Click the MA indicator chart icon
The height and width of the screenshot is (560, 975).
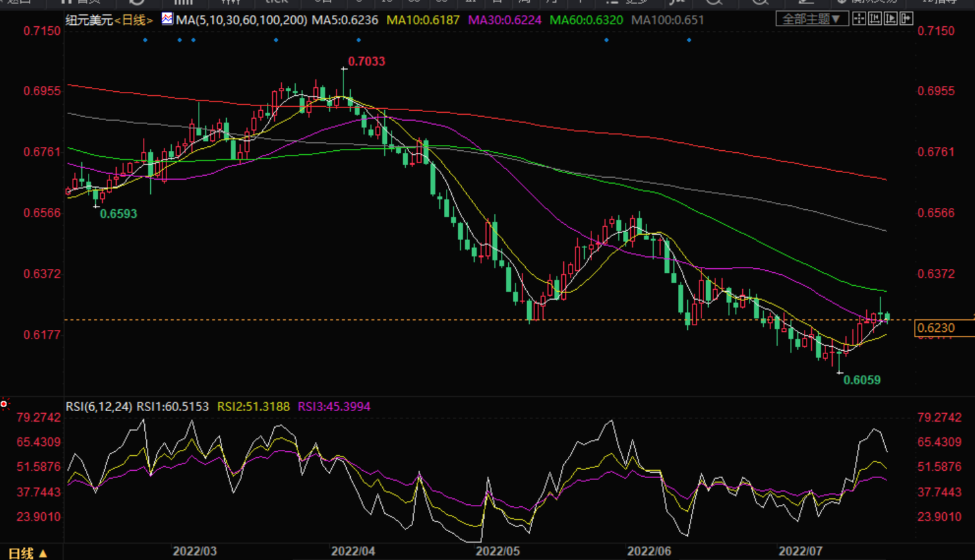coord(167,19)
